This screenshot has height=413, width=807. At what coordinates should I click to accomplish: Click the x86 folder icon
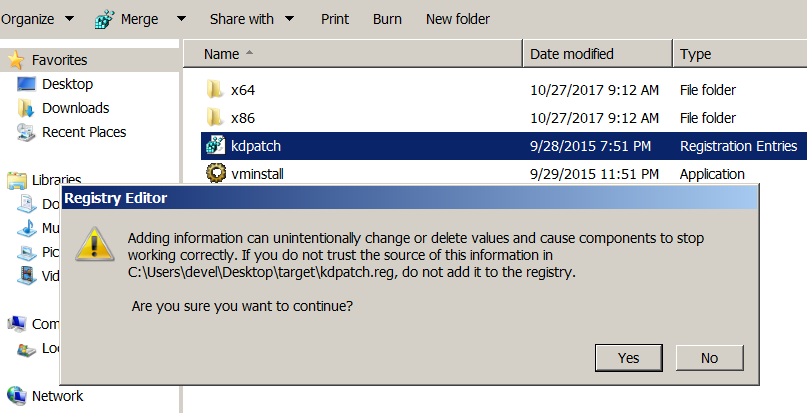click(214, 118)
